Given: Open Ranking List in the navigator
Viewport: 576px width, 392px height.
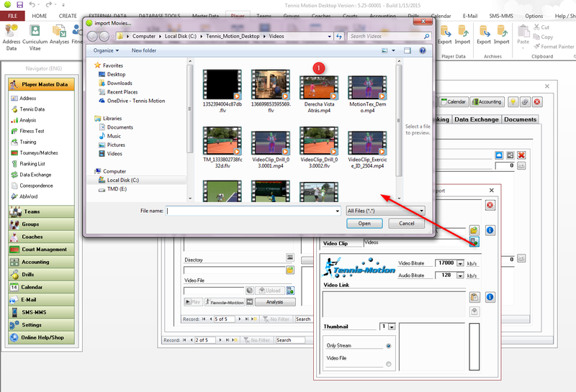Looking at the screenshot, I should (x=32, y=163).
